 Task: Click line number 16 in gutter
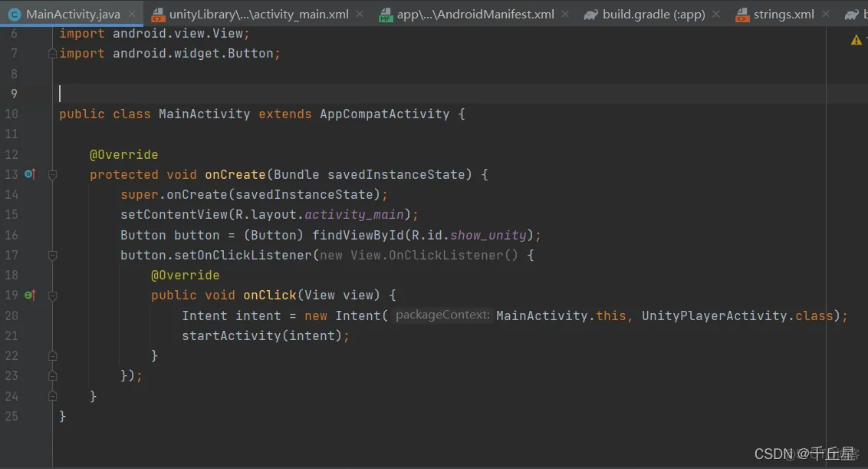pyautogui.click(x=12, y=235)
